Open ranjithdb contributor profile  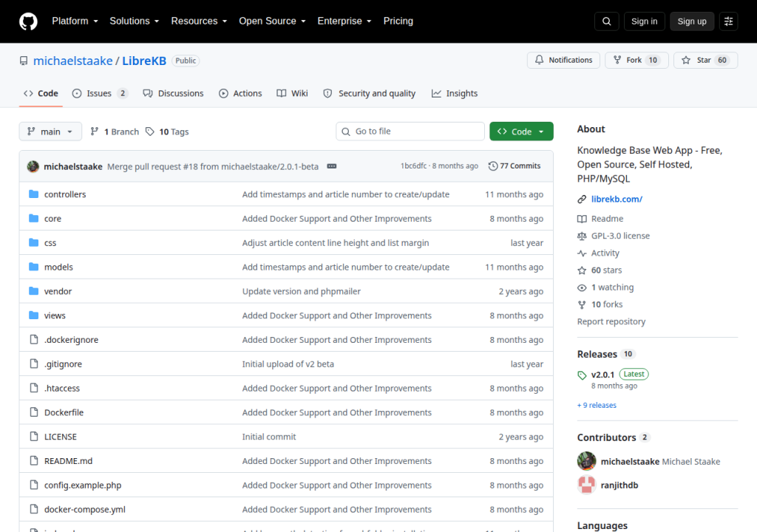point(619,485)
